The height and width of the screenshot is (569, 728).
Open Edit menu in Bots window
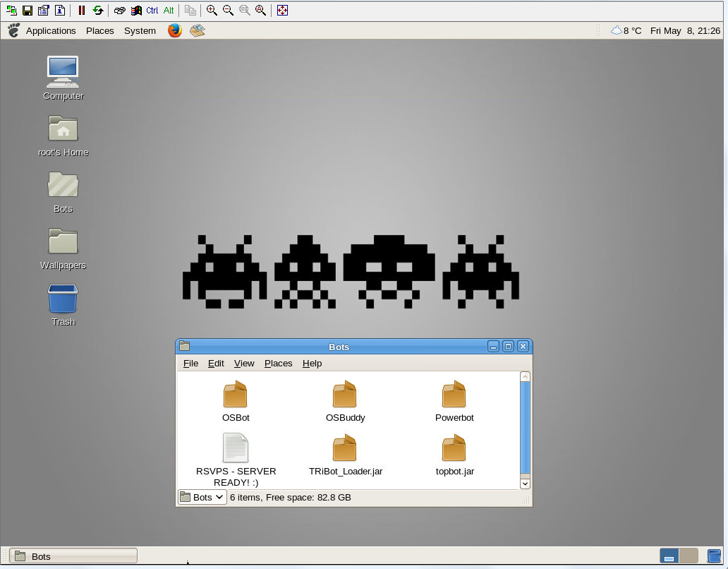[x=216, y=364]
